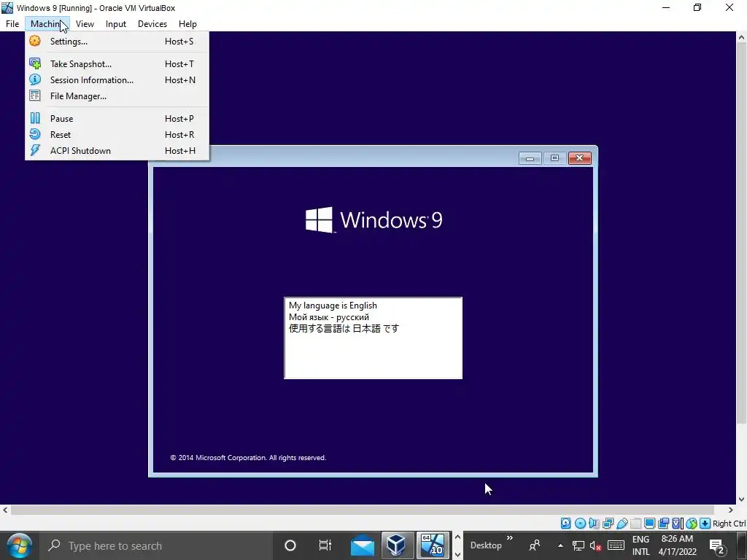Click the ENG INTL language indicator

tap(640, 545)
